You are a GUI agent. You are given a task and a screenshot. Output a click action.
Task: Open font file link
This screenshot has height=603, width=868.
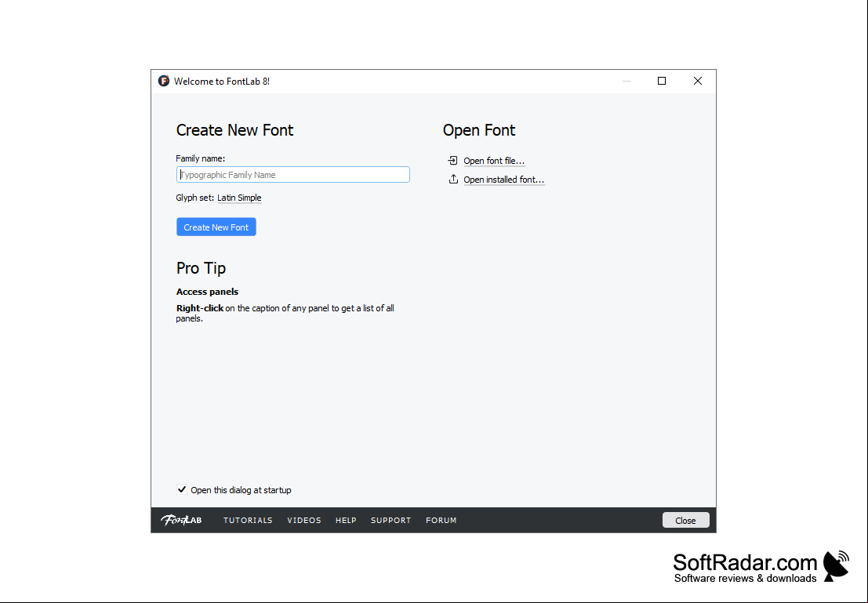point(494,161)
